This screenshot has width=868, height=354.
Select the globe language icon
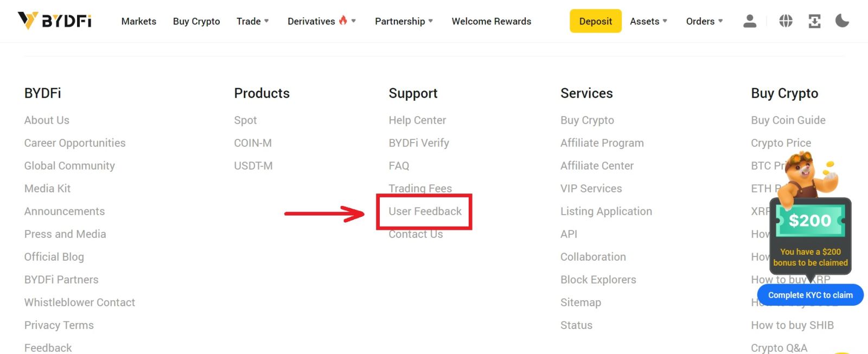785,21
